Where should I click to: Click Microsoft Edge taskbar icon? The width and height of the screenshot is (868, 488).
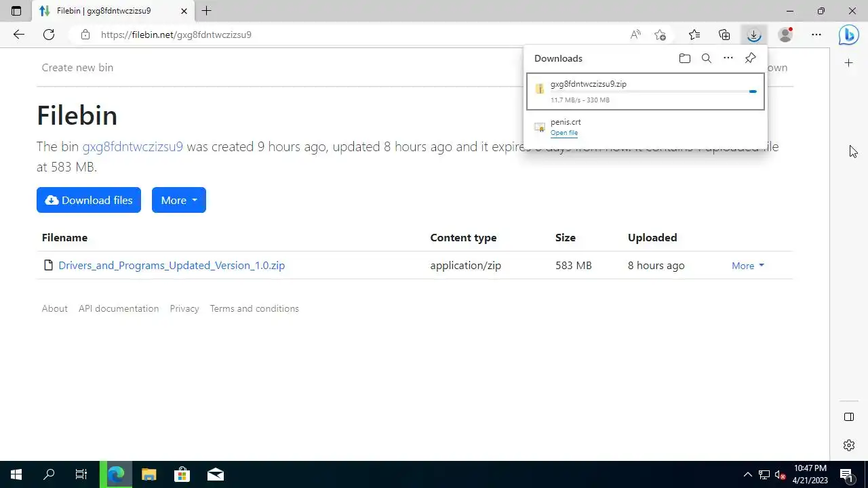[116, 474]
